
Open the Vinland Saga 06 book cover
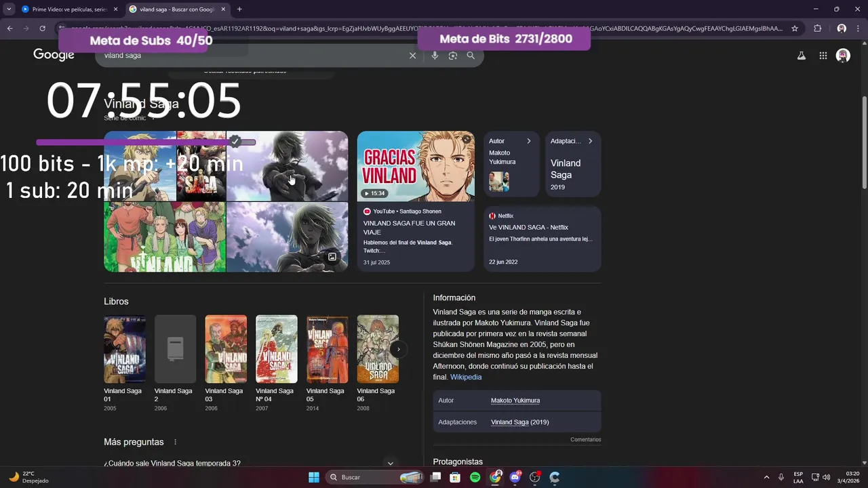click(x=378, y=349)
